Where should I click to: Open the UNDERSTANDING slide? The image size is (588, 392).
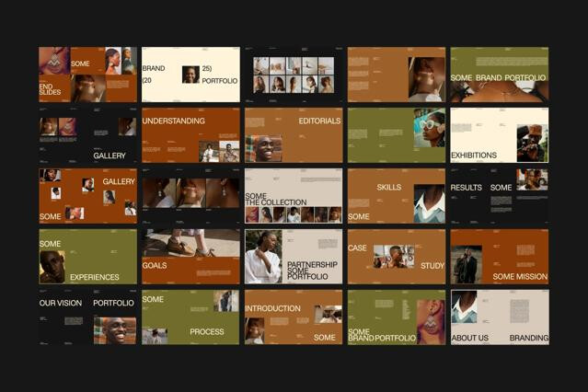[190, 135]
